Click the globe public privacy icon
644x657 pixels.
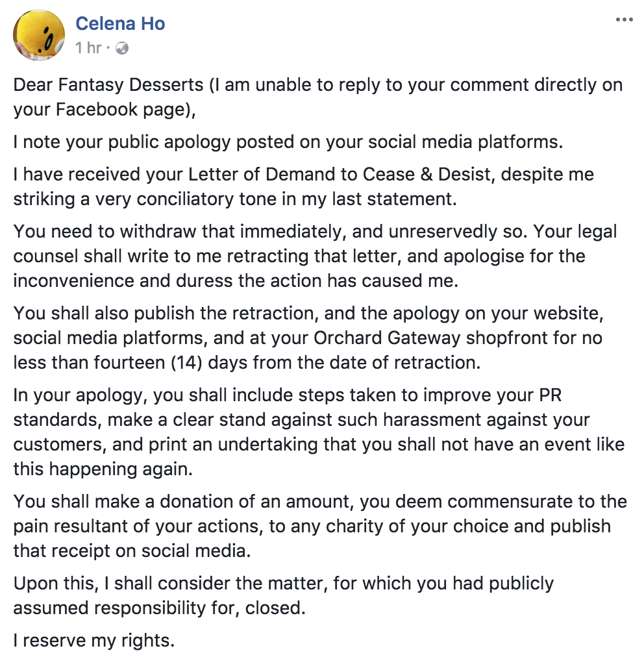tap(122, 48)
